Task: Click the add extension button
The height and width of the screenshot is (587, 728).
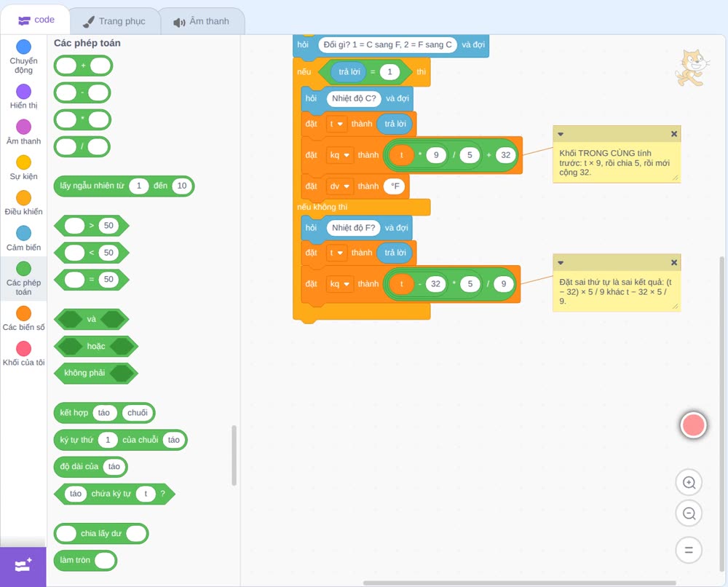Action: coord(23,567)
